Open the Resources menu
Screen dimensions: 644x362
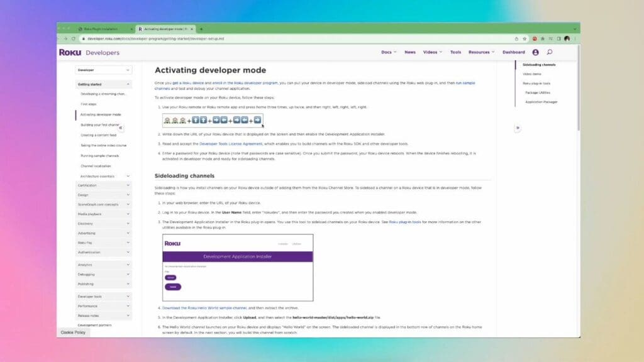coord(481,52)
